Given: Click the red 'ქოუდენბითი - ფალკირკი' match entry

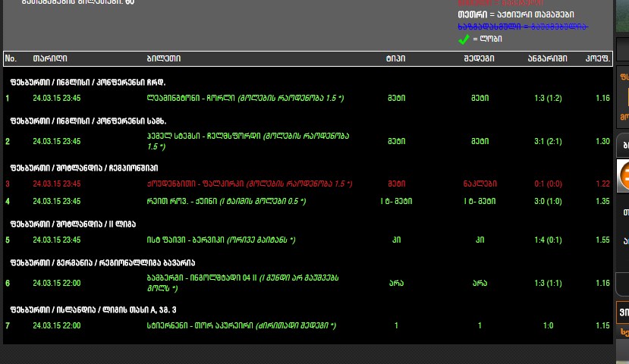Looking at the screenshot, I should pyautogui.click(x=250, y=184).
